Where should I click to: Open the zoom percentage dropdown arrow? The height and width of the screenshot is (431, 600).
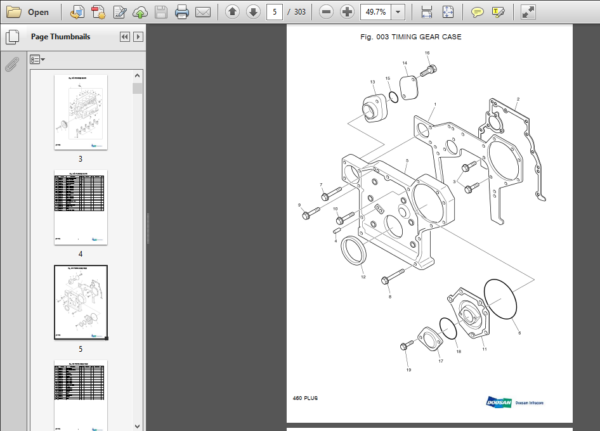(x=398, y=12)
